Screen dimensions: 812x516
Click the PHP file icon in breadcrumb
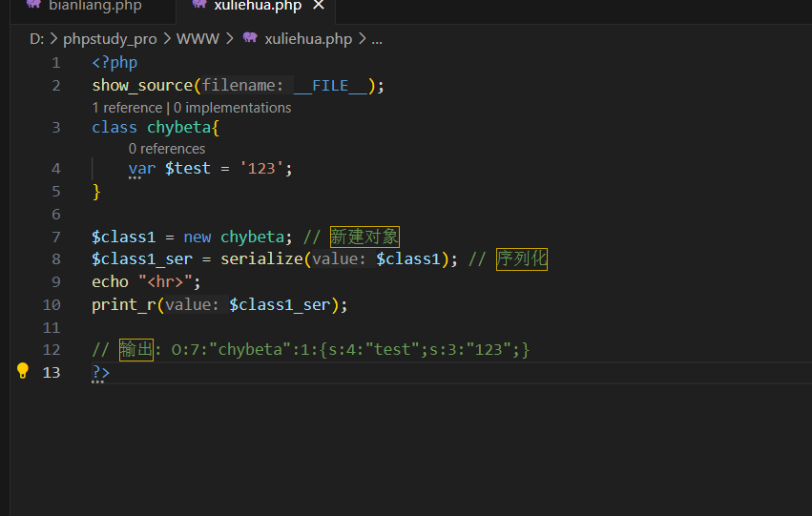(250, 39)
